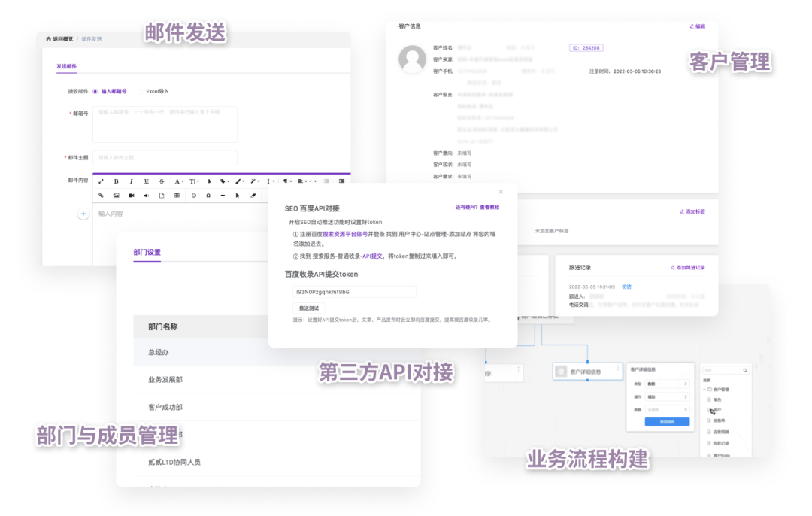Apply underline formatting in the email editor

[x=146, y=181]
